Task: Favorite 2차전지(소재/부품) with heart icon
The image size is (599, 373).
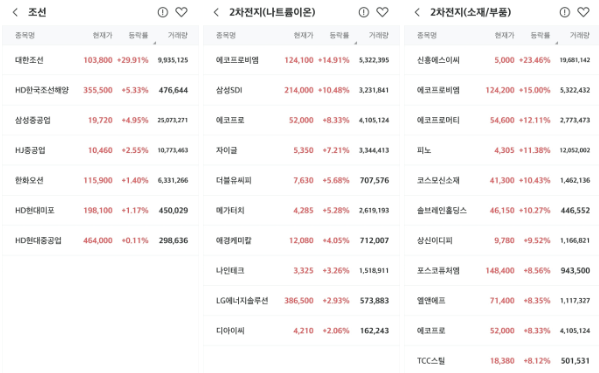Action: (x=583, y=12)
